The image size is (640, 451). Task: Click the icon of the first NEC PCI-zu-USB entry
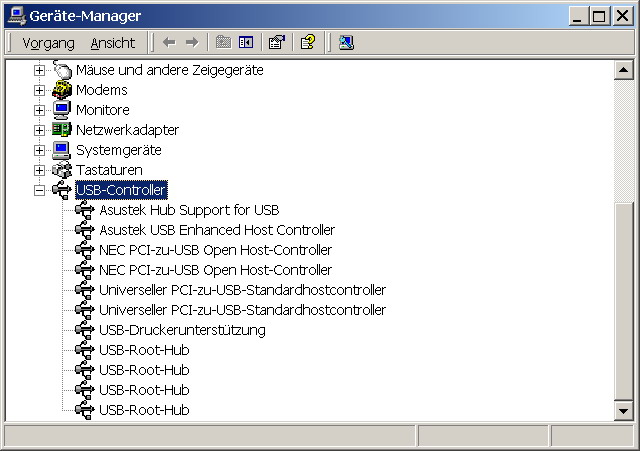(x=85, y=250)
